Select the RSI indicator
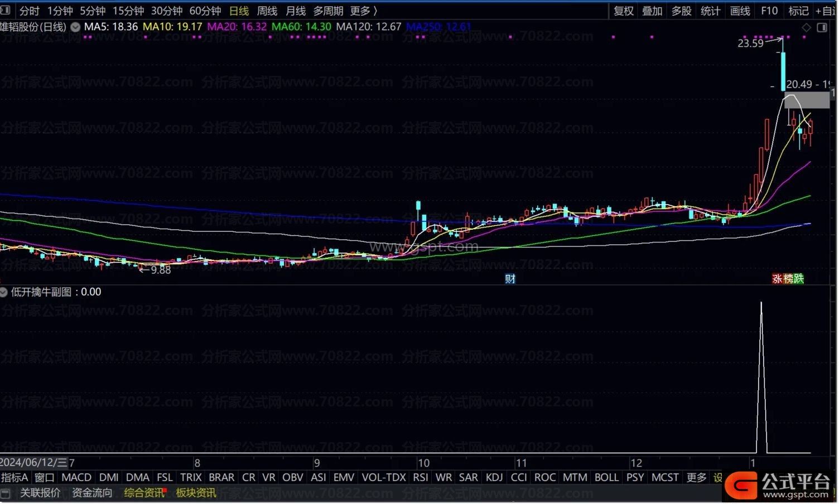The height and width of the screenshot is (504, 839). (x=421, y=478)
